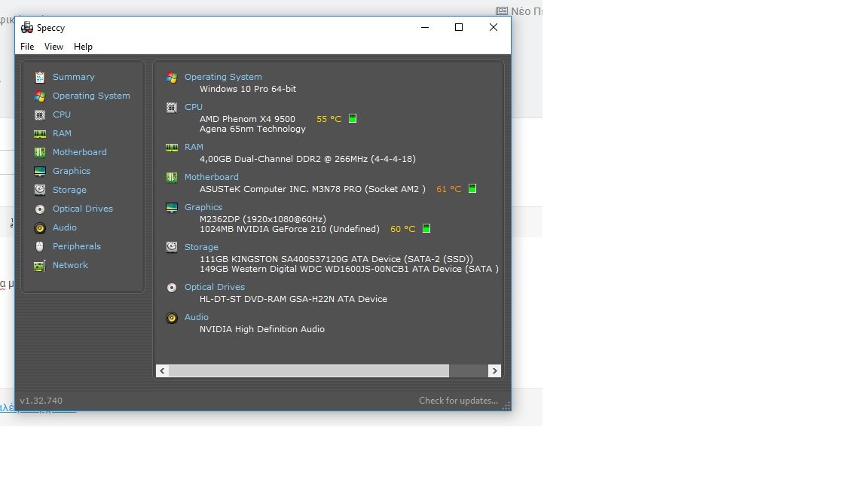Image resolution: width=868 pixels, height=488 pixels.
Task: Click the Storage hard drive icon in sidebar
Action: pos(40,190)
